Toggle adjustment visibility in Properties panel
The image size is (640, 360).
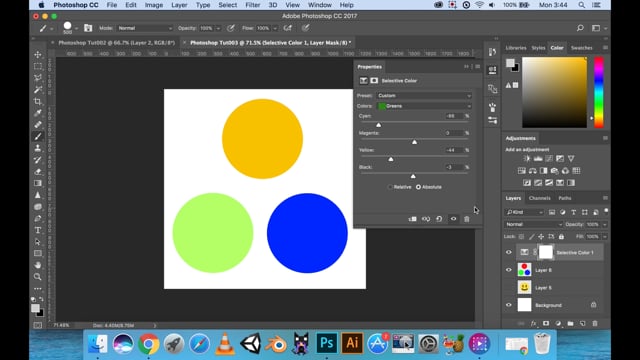(453, 219)
